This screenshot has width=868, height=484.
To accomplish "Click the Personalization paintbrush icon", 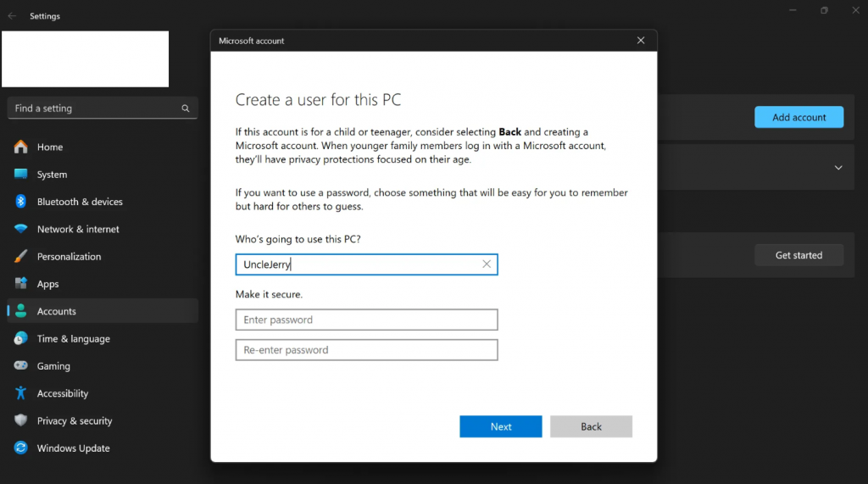I will [21, 256].
